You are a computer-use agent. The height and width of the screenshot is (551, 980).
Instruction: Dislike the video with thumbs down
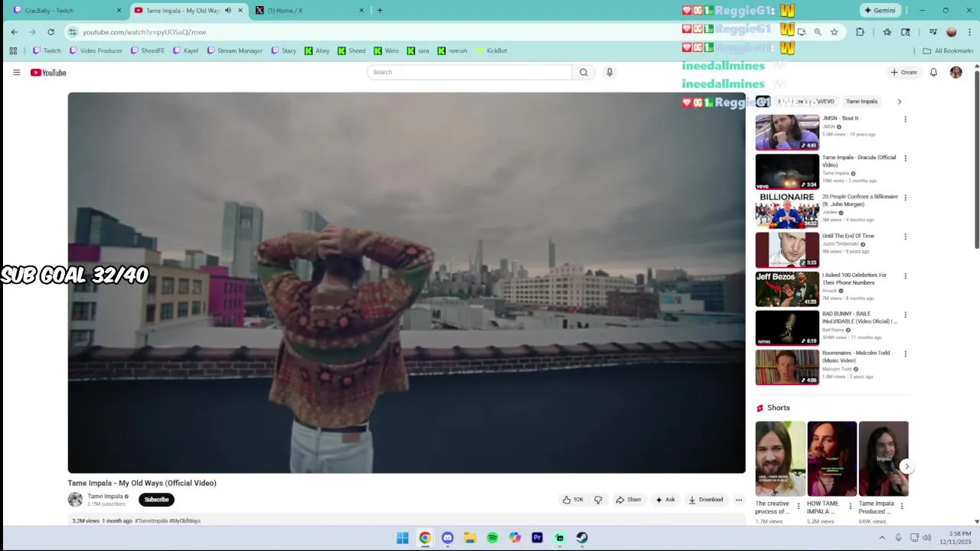click(x=598, y=500)
